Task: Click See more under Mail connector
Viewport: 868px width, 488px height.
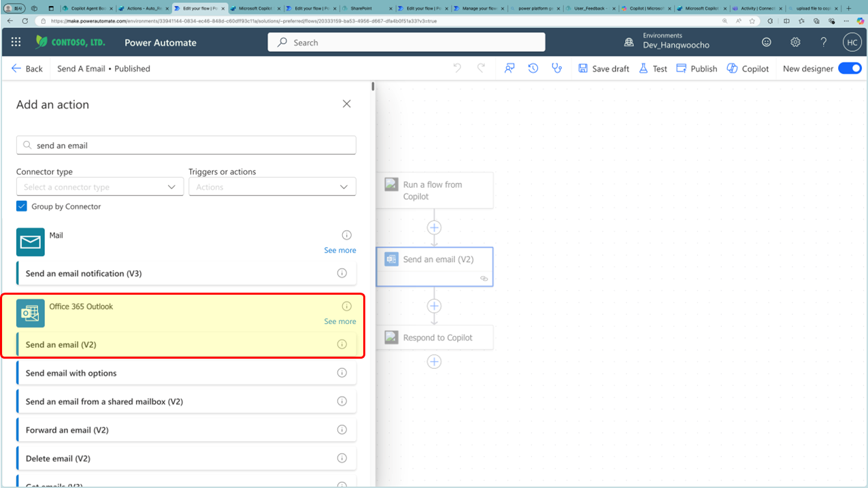Action: 340,250
